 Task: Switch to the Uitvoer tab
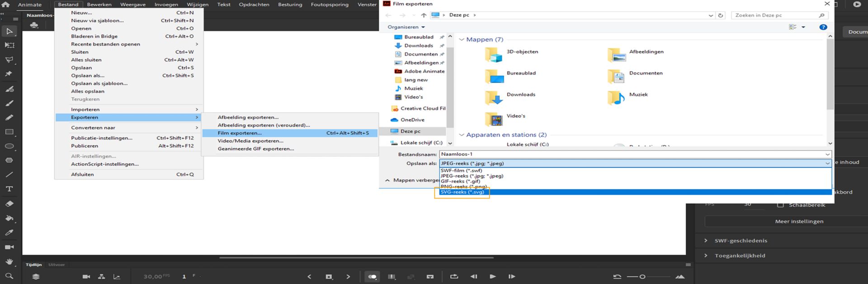57,265
